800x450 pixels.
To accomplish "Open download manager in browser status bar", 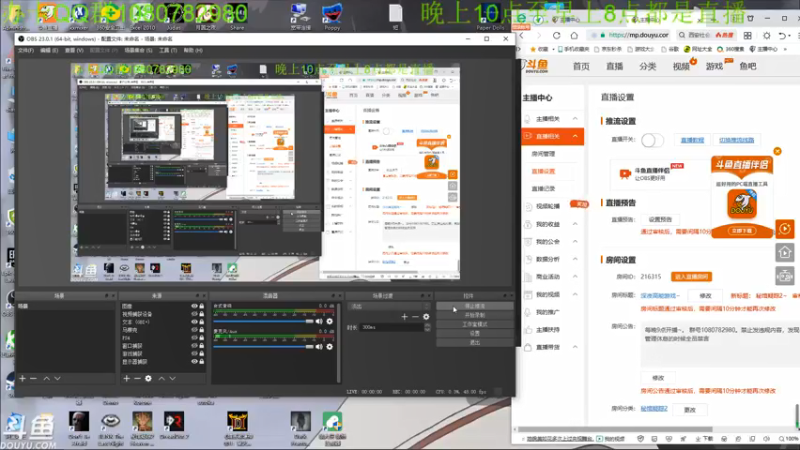I will click(704, 439).
